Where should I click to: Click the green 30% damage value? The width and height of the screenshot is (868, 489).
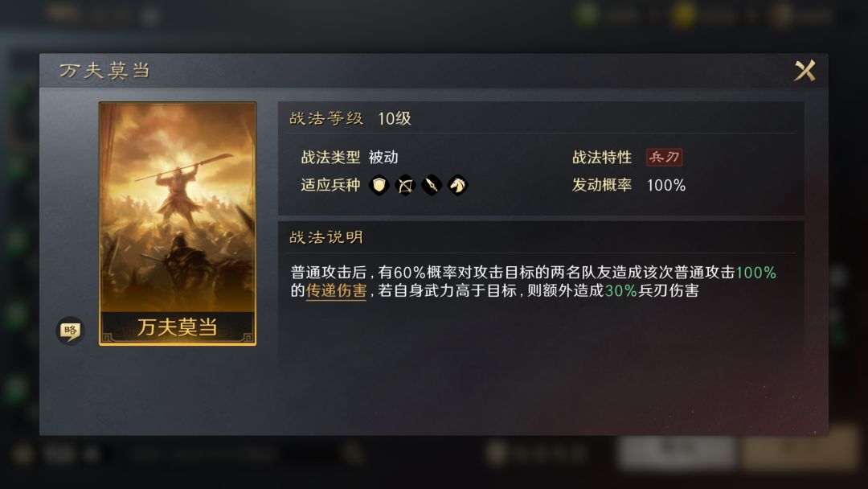[620, 290]
